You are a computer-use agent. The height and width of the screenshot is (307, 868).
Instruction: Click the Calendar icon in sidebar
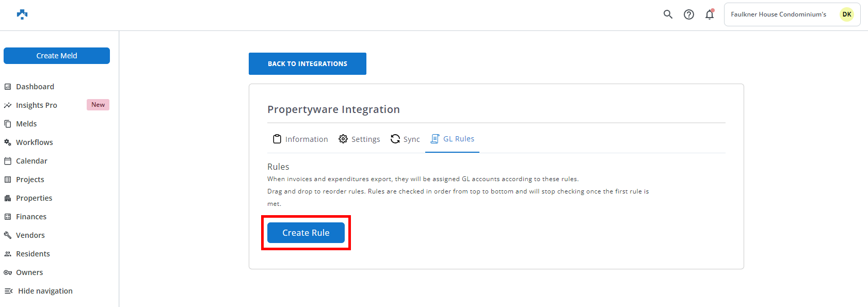tap(8, 161)
